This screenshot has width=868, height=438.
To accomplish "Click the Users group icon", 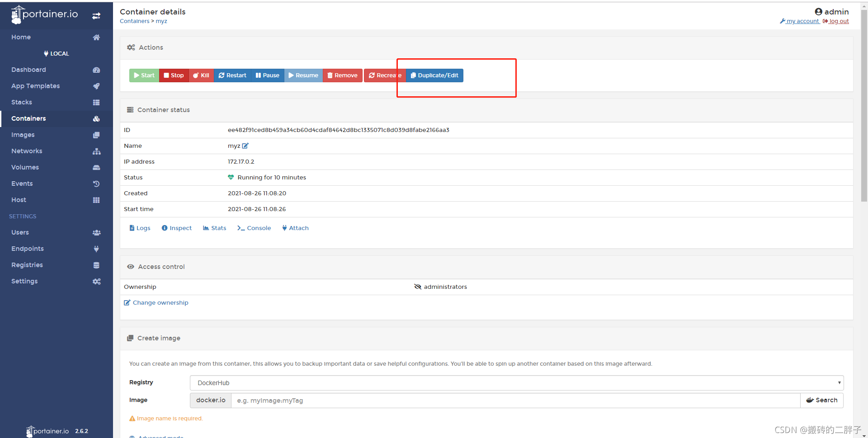I will (x=96, y=232).
